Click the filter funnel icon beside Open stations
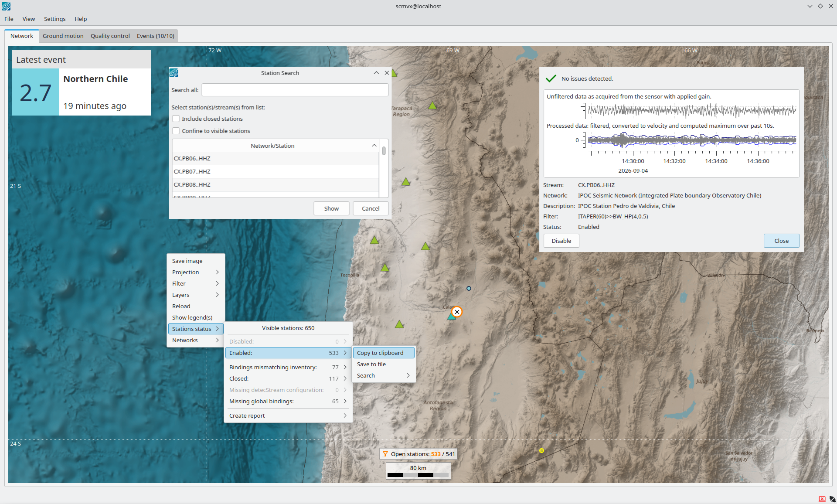837x504 pixels. [385, 454]
